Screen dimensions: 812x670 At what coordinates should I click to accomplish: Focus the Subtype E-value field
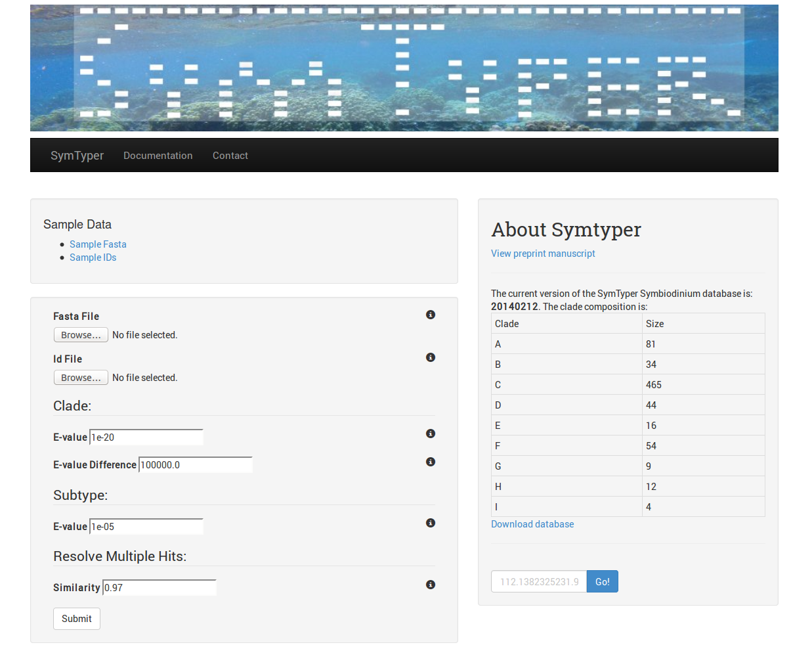pos(146,527)
